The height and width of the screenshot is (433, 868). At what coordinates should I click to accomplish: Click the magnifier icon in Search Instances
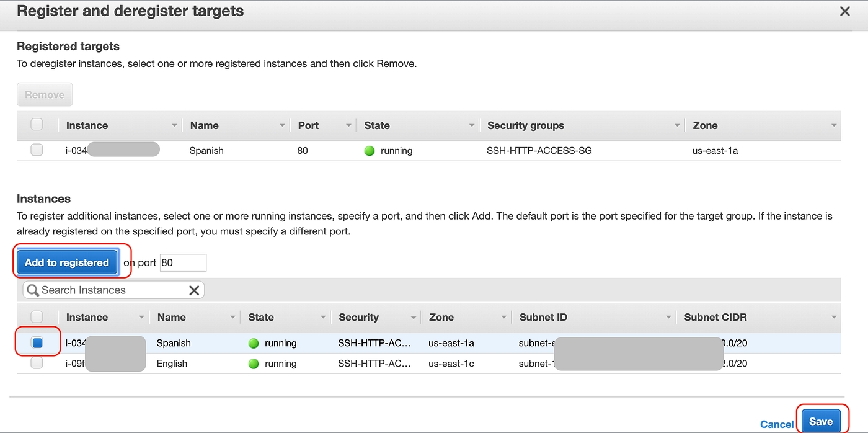33,290
